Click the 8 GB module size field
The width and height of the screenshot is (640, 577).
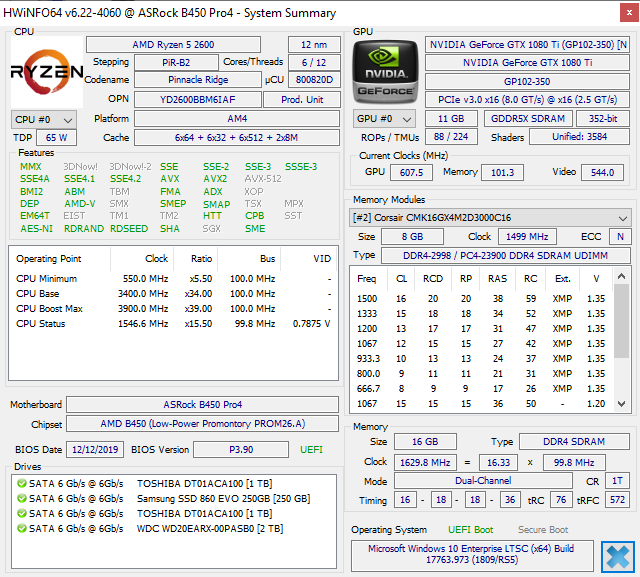tap(412, 237)
